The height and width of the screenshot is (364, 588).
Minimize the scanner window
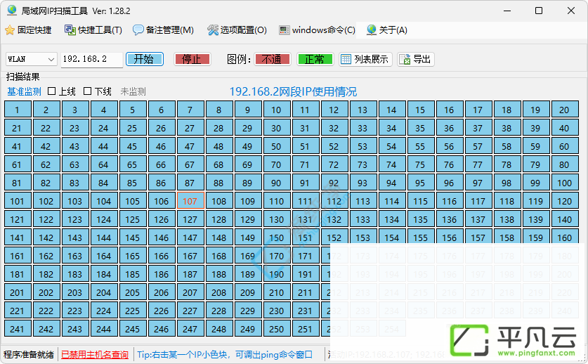[507, 11]
